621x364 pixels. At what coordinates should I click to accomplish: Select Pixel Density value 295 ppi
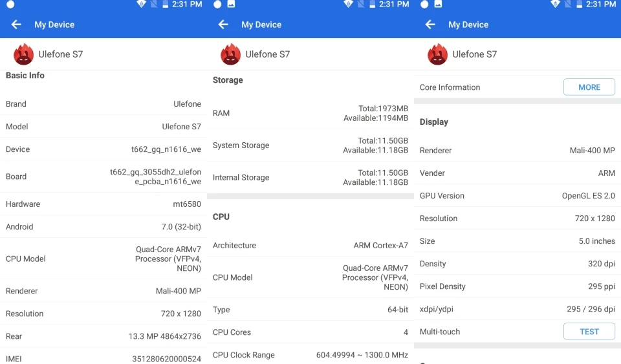(601, 286)
